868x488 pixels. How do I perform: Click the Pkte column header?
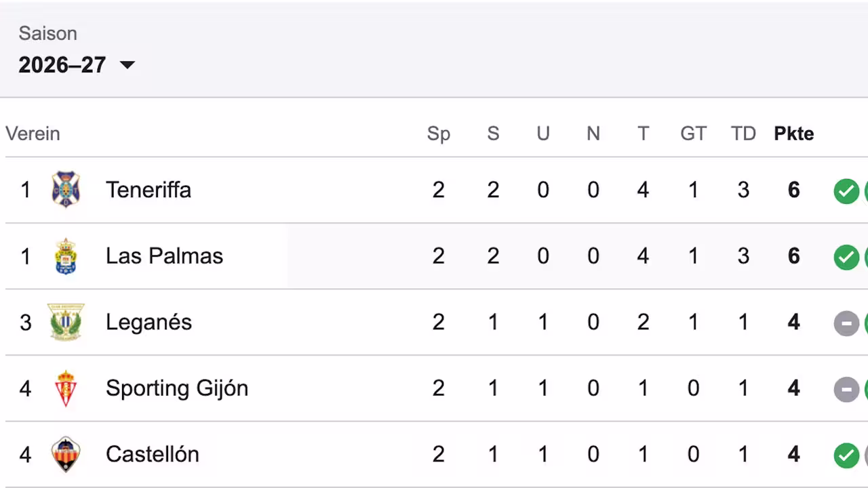[794, 134]
